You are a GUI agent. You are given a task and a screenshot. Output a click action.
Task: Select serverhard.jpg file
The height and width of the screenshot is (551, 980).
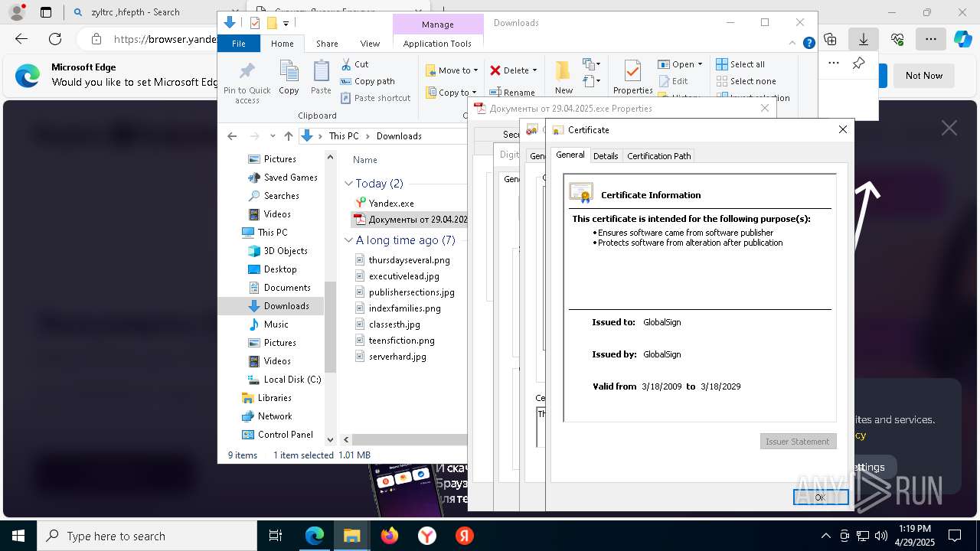(390, 356)
